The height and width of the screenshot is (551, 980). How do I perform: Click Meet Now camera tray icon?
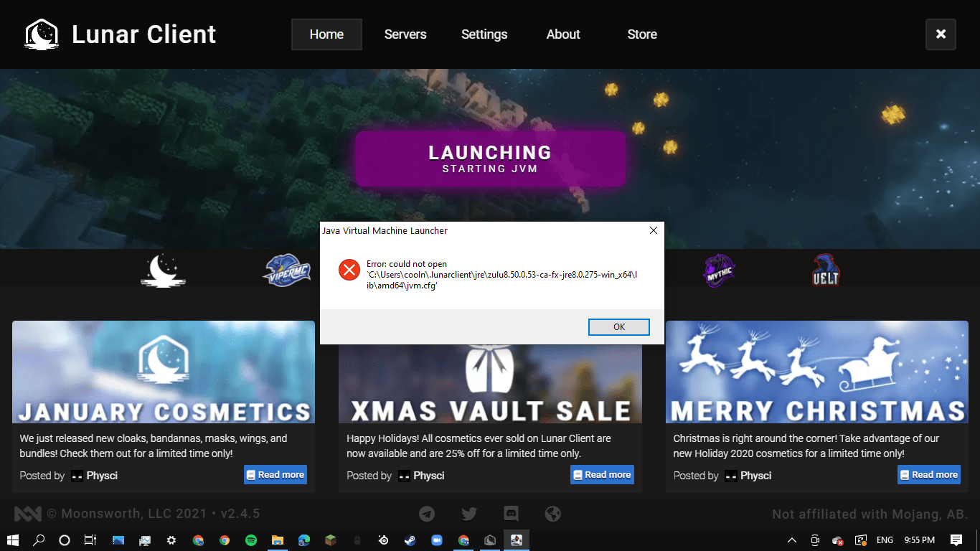(815, 540)
